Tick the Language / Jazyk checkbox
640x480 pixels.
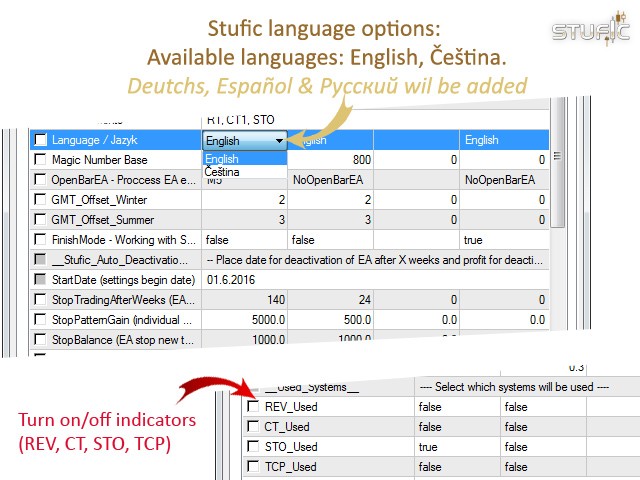(x=40, y=140)
